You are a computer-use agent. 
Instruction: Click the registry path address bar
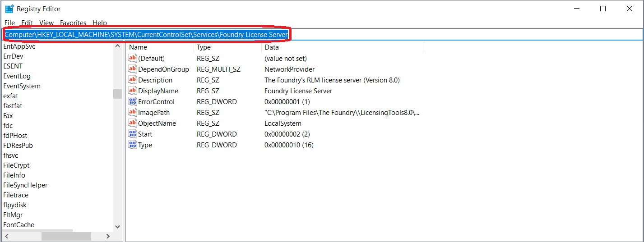coord(322,34)
